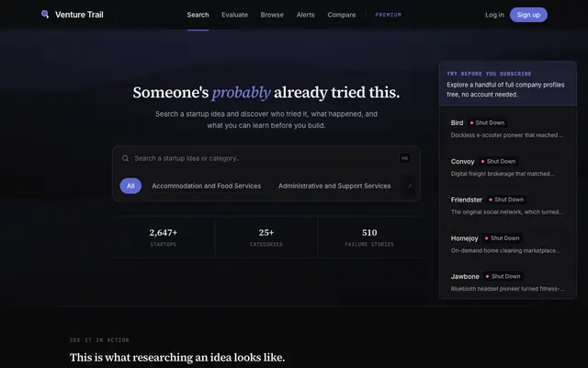This screenshot has height=368, width=588.
Task: Click the 'See it in action' label
Action: [99, 339]
